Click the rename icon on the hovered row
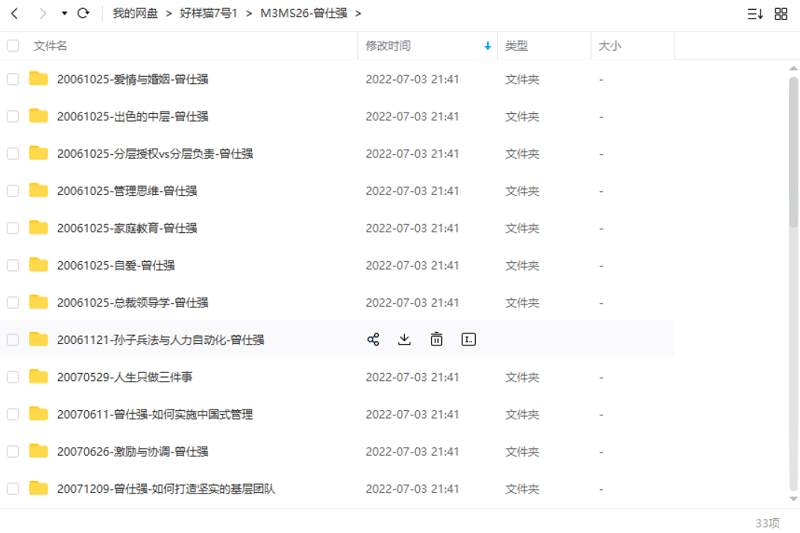800x533 pixels. (x=468, y=340)
